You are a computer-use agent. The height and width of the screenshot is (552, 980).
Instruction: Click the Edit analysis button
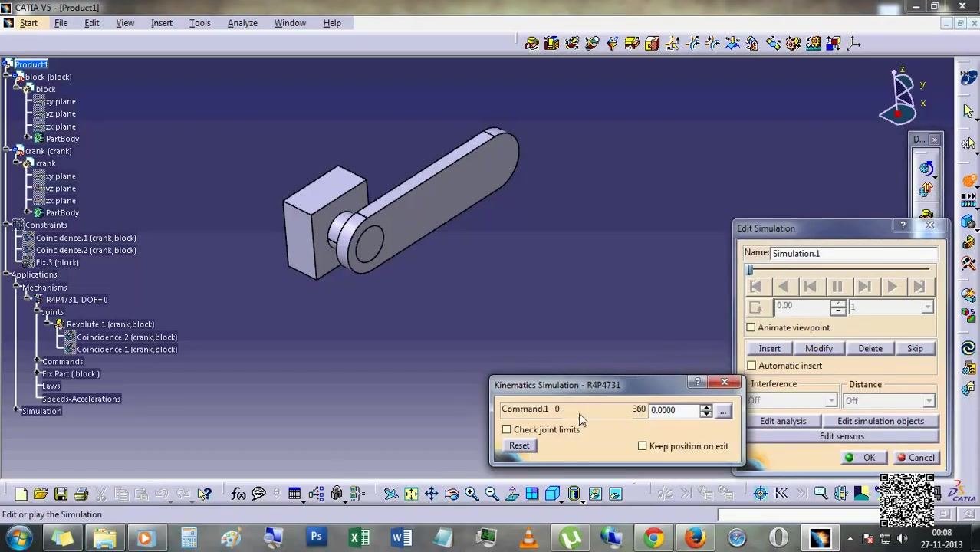pyautogui.click(x=783, y=421)
